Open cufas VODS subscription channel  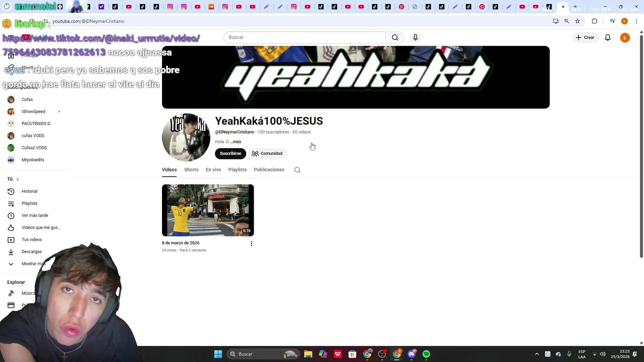coord(33,136)
